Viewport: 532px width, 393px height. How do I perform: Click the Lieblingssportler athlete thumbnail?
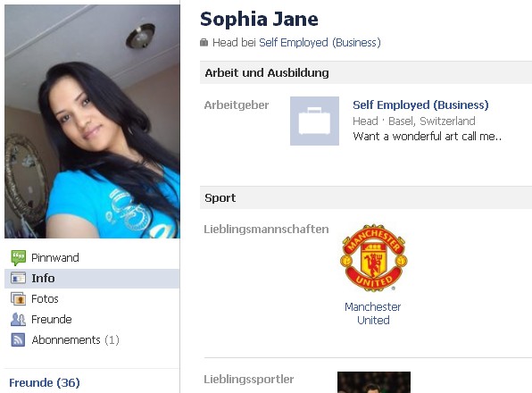[x=374, y=382]
